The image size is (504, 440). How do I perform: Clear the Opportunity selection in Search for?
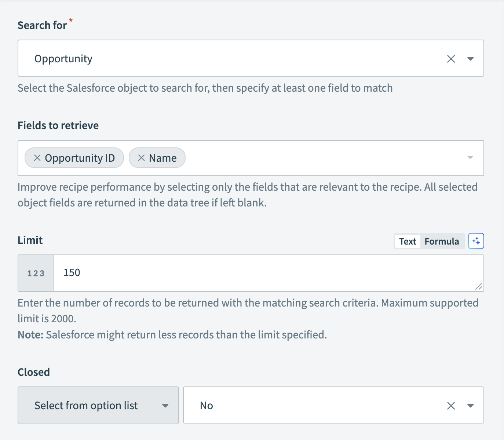point(451,59)
